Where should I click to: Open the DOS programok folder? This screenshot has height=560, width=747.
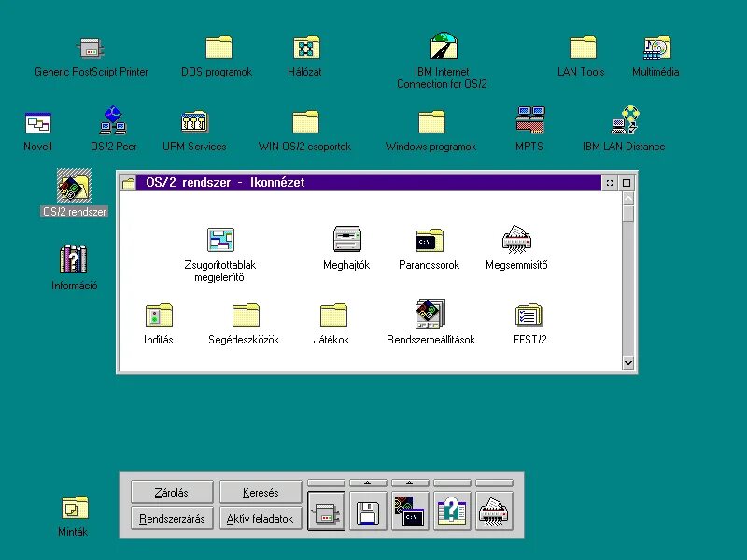tap(218, 49)
